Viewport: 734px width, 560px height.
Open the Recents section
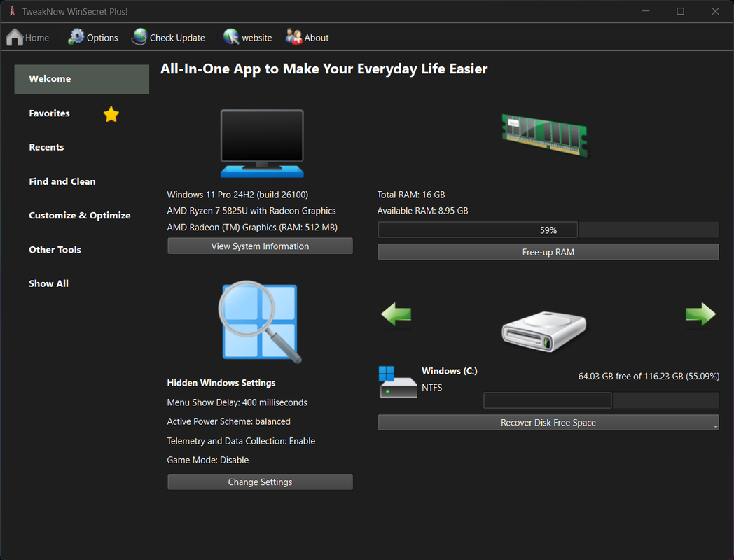(x=46, y=148)
